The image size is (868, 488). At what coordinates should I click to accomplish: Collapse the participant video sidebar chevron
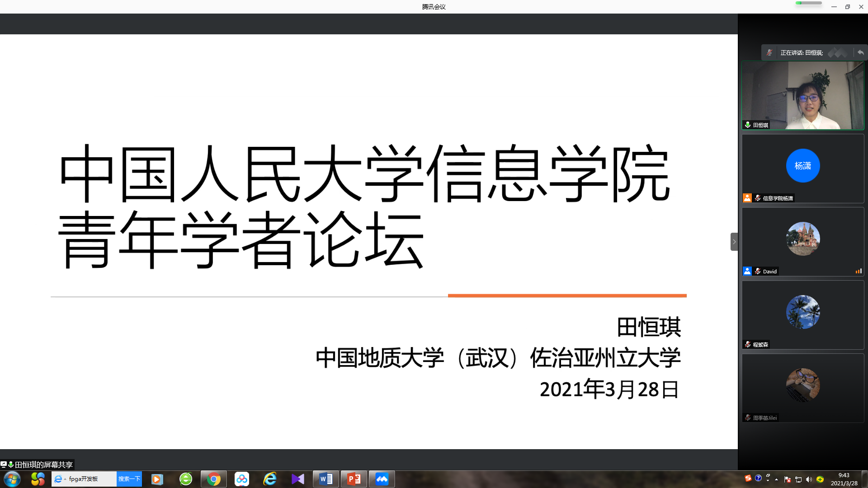[x=734, y=242]
